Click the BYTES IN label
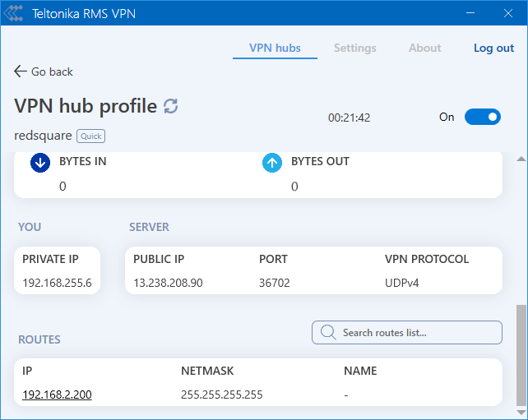 pyautogui.click(x=83, y=162)
